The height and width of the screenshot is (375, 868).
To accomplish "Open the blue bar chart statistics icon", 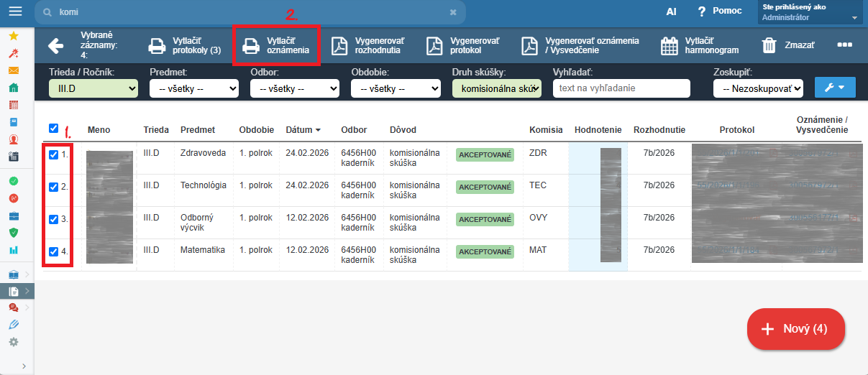I will click(14, 250).
